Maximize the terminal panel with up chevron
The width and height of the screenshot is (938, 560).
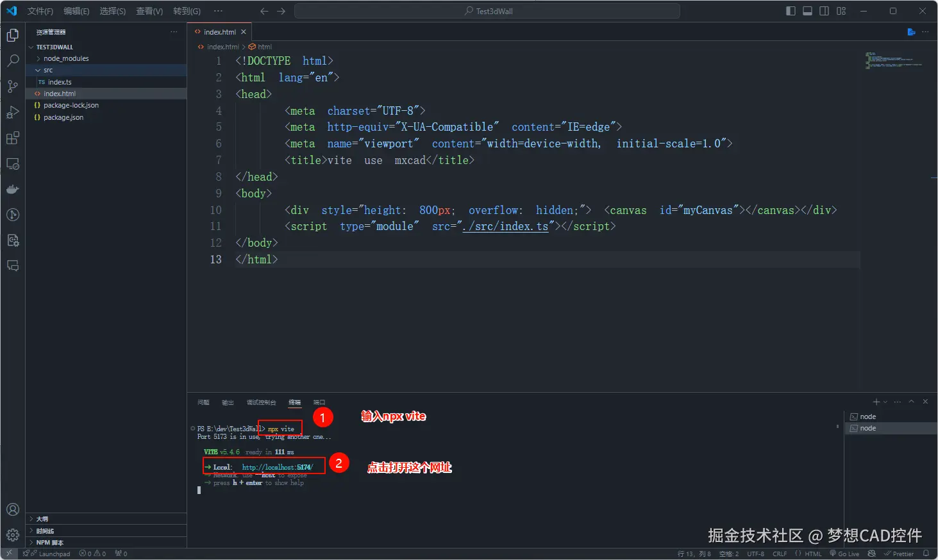pyautogui.click(x=911, y=402)
